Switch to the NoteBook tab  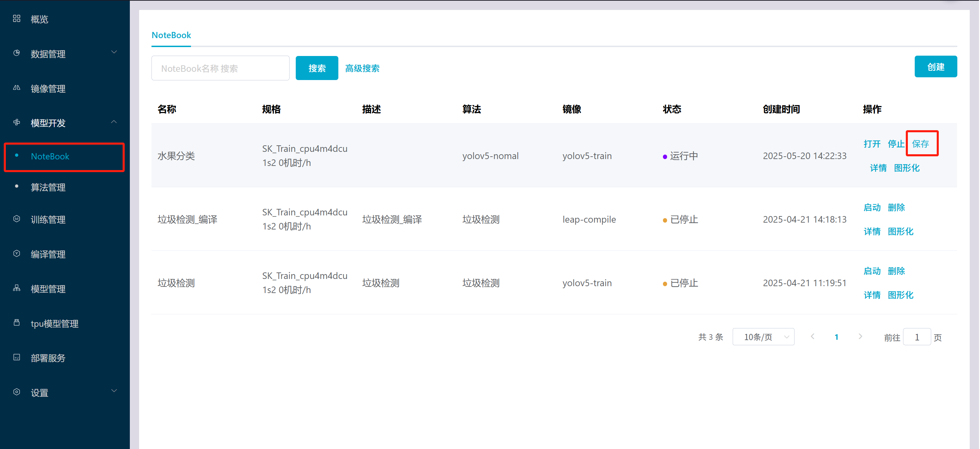coord(171,35)
